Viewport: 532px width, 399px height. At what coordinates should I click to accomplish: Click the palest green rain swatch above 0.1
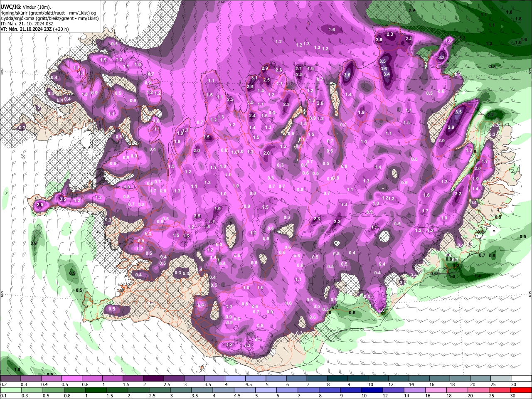click(x=10, y=390)
